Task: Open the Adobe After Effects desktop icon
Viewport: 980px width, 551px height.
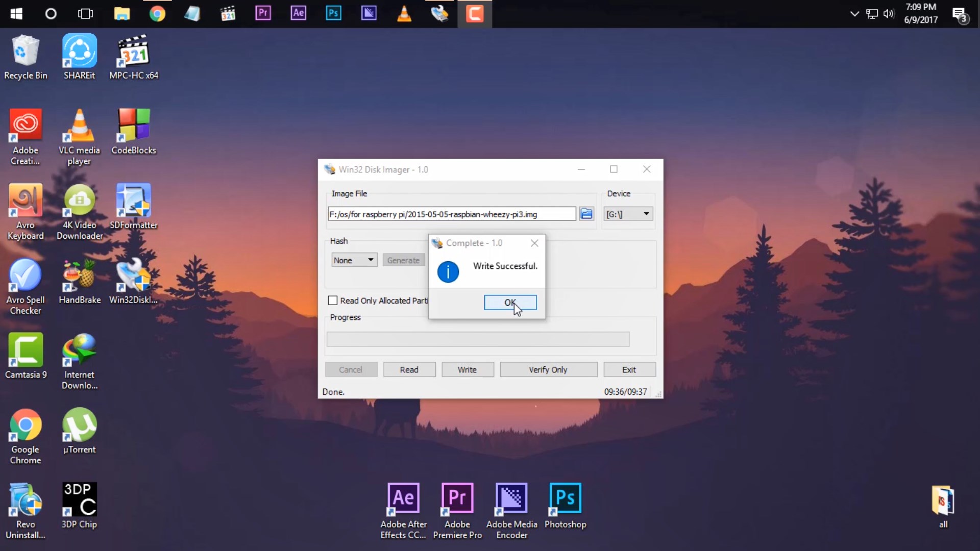Action: [x=403, y=511]
